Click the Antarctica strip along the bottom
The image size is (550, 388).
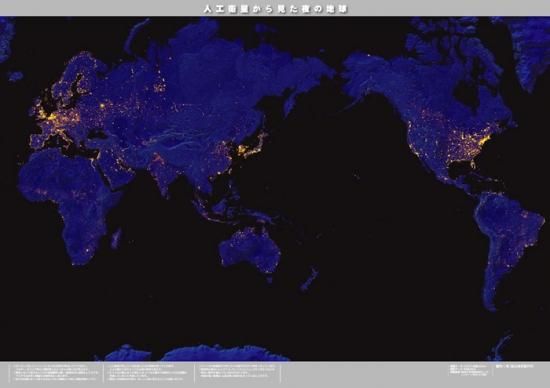click(x=196, y=353)
